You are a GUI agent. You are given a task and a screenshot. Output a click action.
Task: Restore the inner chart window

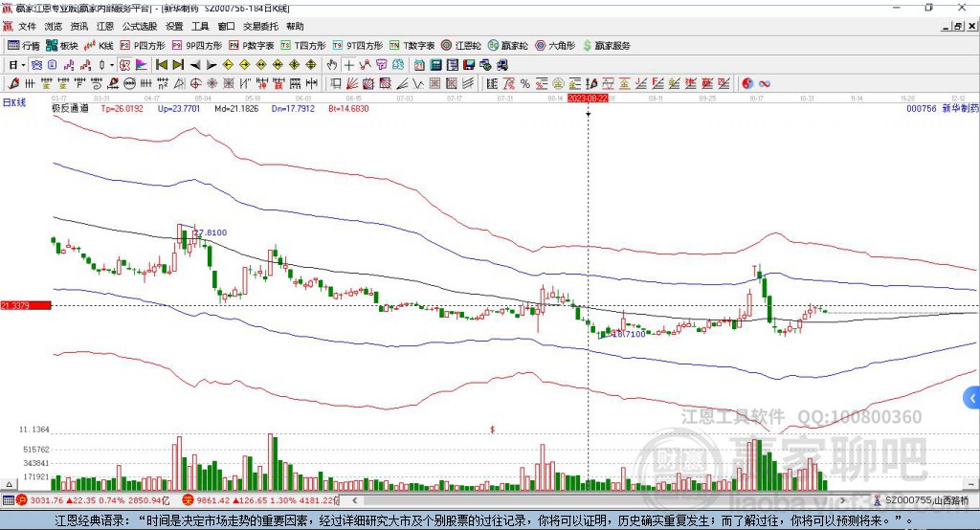958,26
